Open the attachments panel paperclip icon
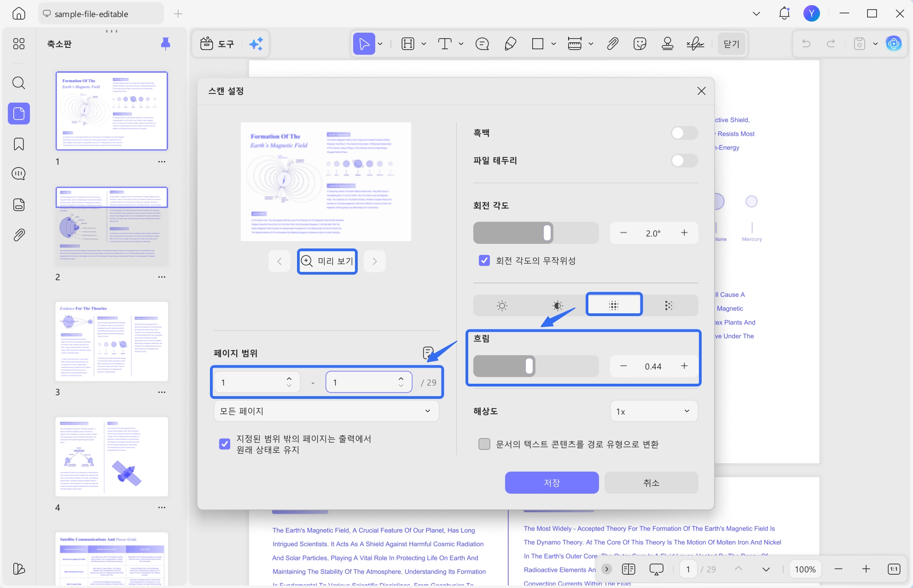This screenshot has height=588, width=913. click(19, 235)
